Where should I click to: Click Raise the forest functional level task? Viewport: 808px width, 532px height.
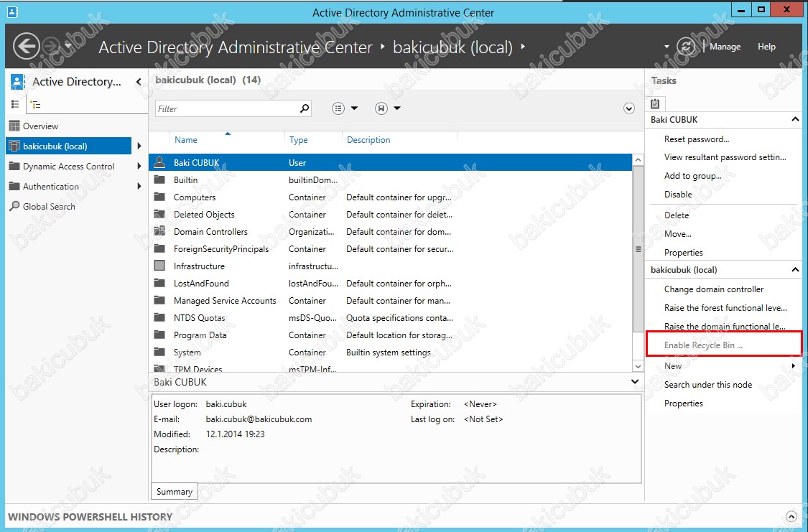coord(725,307)
